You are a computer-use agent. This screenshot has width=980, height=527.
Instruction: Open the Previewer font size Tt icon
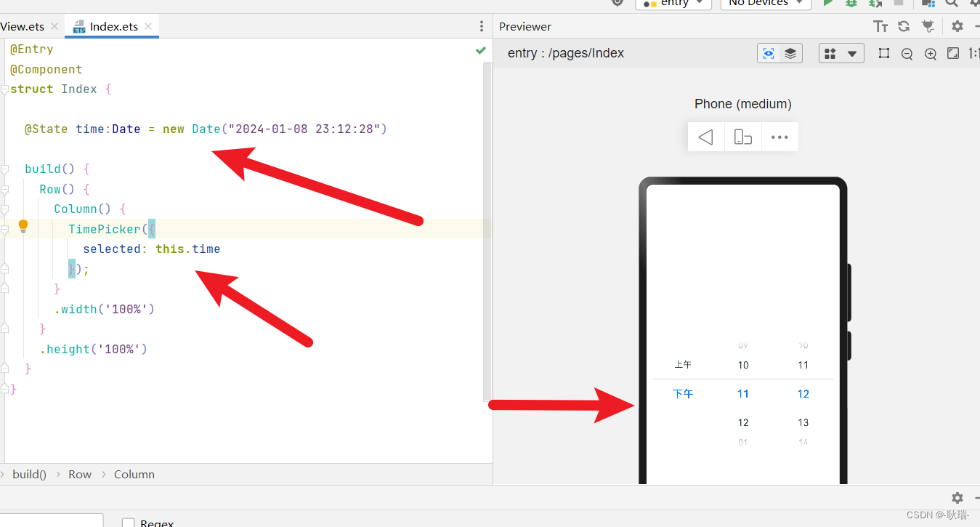880,26
